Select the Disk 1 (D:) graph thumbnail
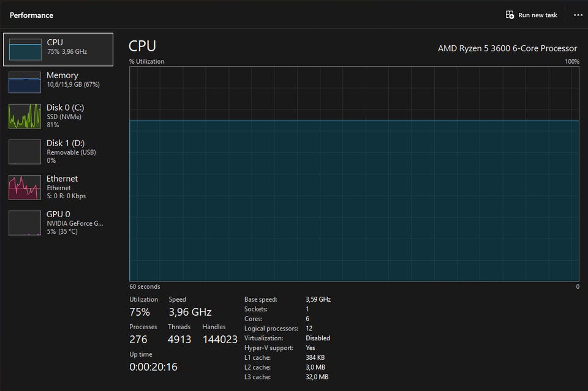 (24, 152)
